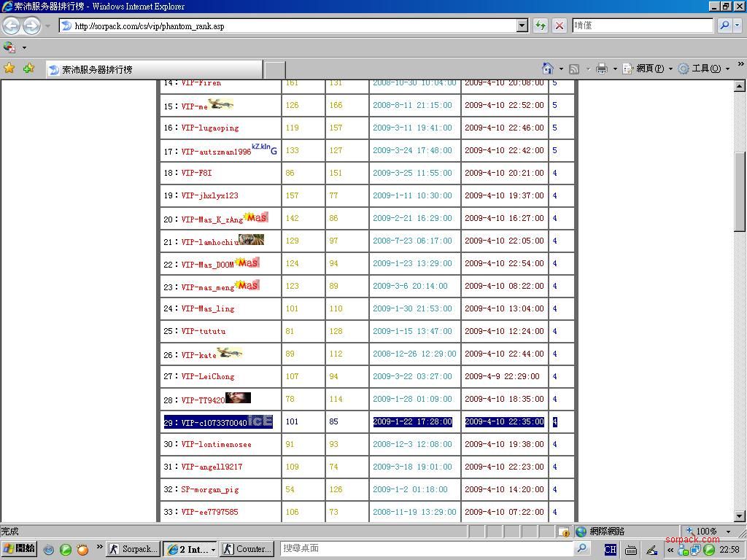This screenshot has height=560, width=747.
Task: Click the browser Back button
Action: (11, 26)
